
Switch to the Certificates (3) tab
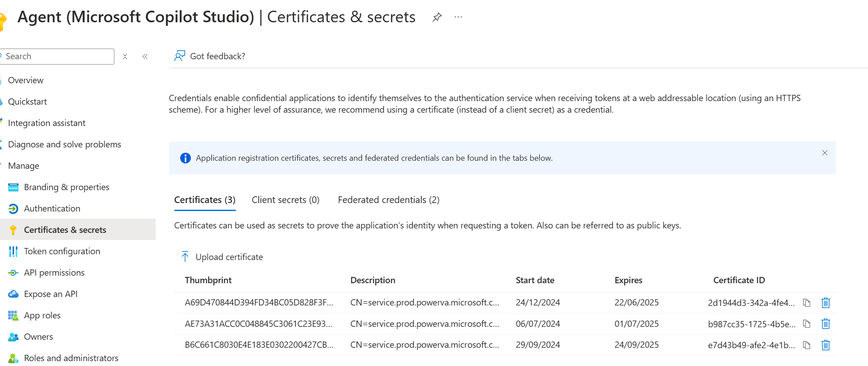205,200
